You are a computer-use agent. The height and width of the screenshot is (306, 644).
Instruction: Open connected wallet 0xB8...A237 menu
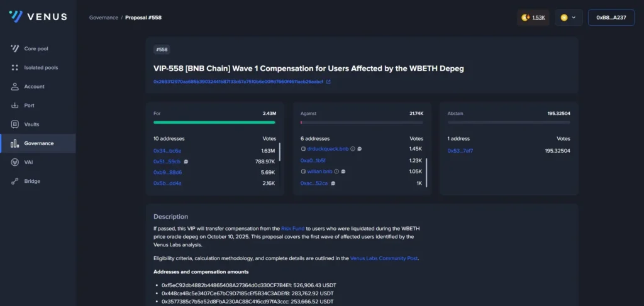611,18
